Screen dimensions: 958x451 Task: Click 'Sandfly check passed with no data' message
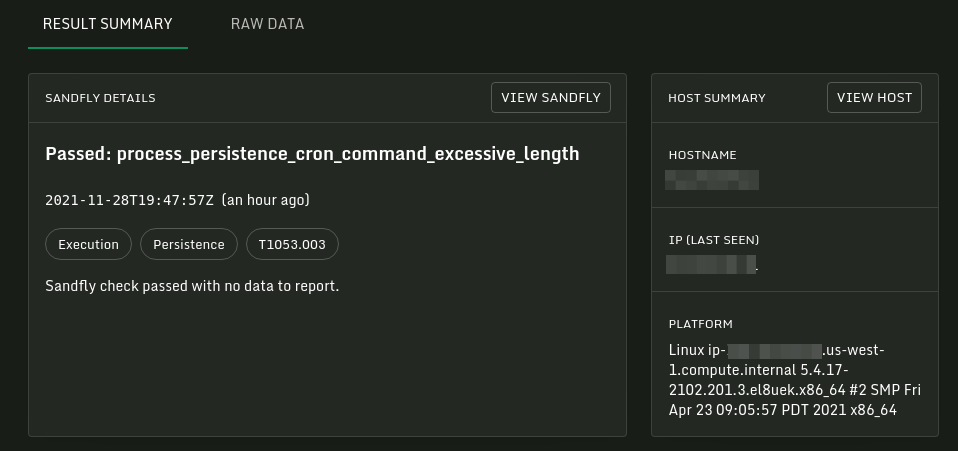point(192,285)
